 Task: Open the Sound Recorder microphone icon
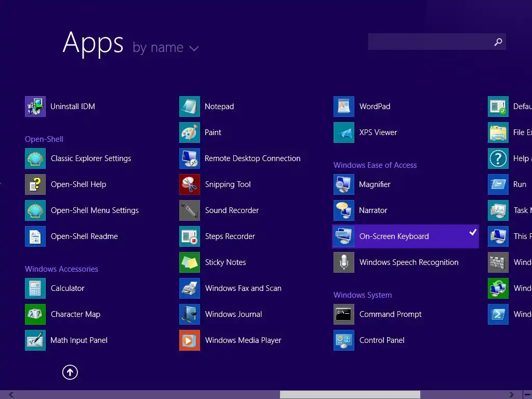[190, 210]
